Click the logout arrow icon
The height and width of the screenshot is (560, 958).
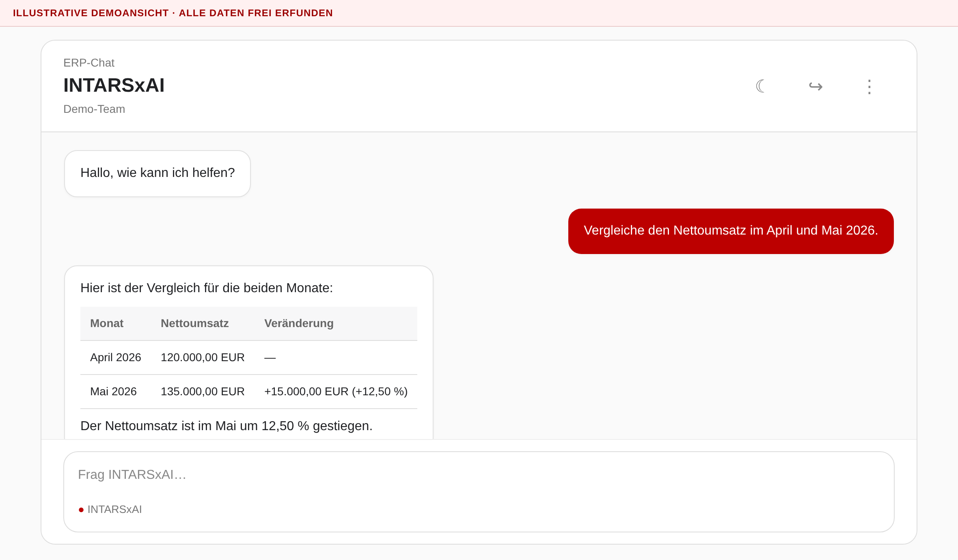click(816, 86)
